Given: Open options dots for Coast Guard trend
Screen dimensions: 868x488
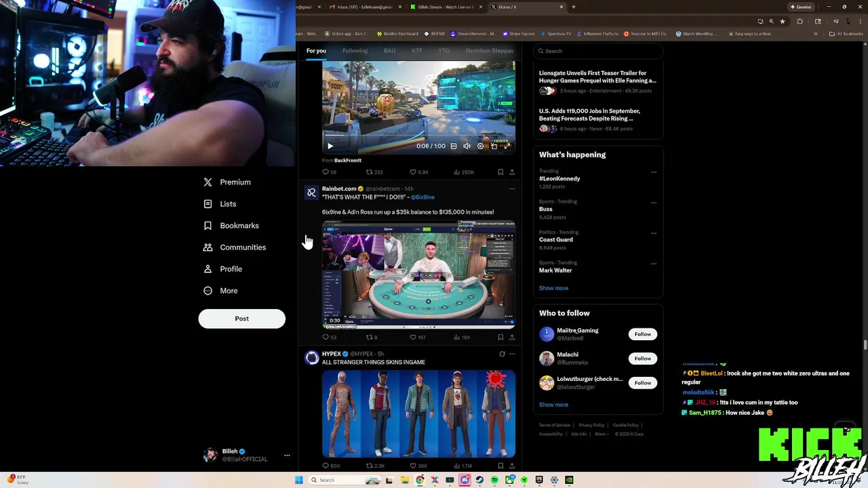Looking at the screenshot, I should click(654, 233).
